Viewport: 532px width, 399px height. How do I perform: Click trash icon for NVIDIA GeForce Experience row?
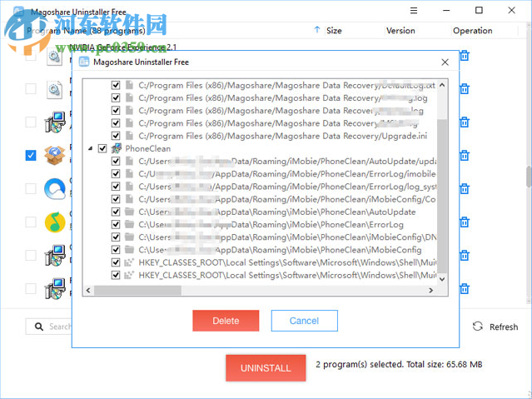tap(465, 55)
